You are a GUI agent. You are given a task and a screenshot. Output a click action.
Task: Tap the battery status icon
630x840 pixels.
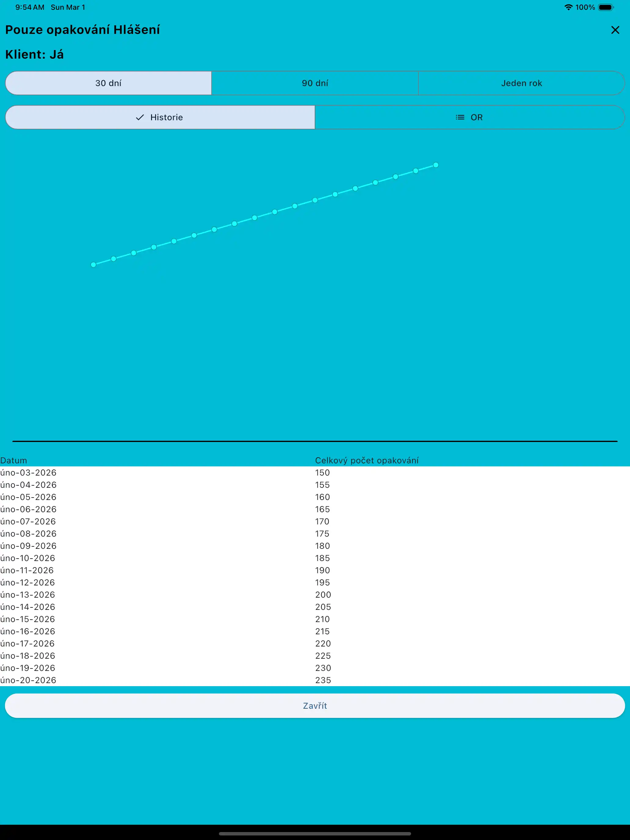coord(606,7)
